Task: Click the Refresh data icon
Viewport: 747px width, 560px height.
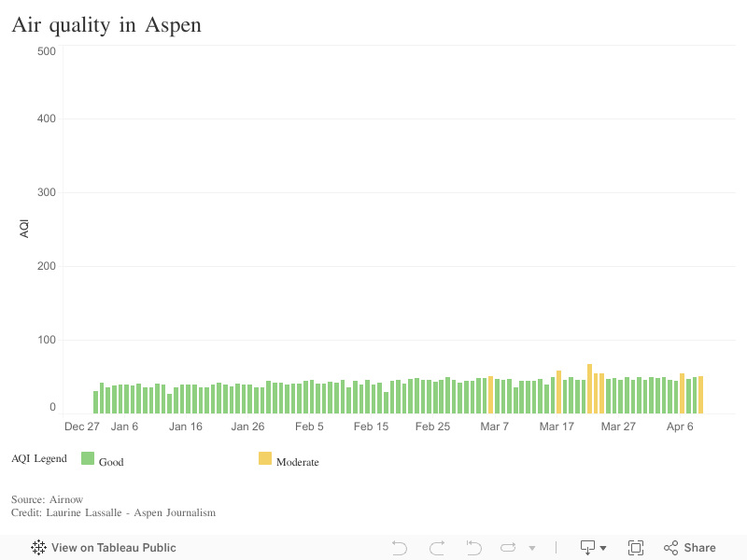Action: pos(508,548)
